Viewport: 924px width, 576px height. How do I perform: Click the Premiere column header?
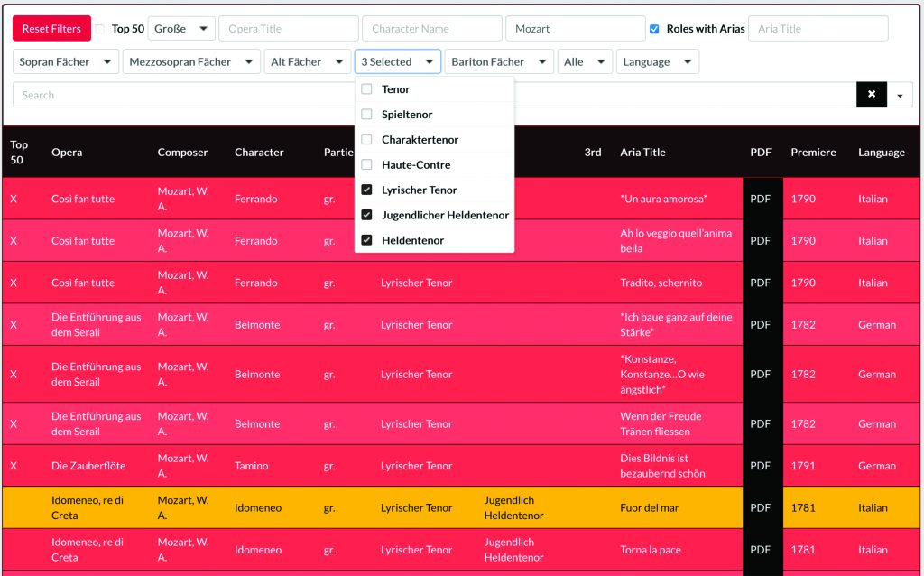813,152
